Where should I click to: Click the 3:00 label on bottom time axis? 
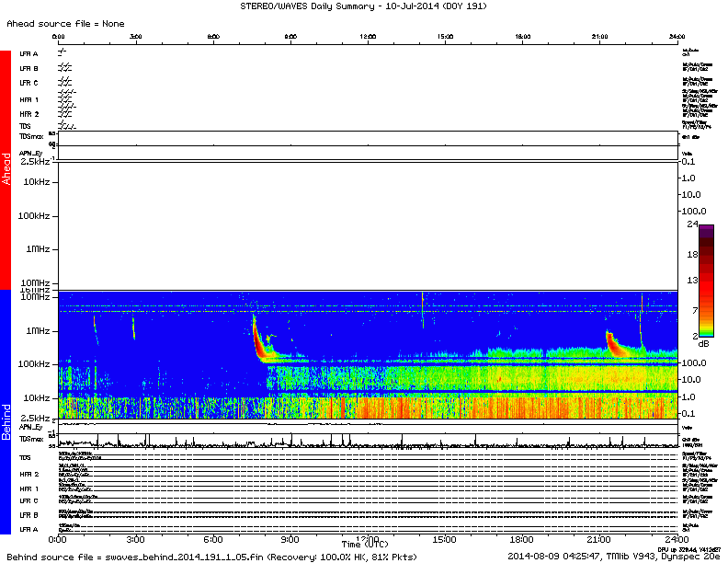(135, 540)
